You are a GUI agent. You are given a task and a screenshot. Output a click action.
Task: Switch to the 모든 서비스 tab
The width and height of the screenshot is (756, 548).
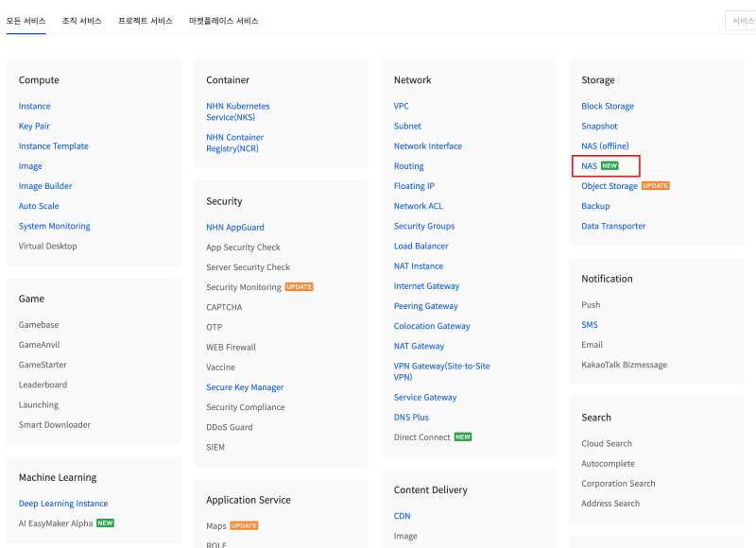[x=26, y=21]
